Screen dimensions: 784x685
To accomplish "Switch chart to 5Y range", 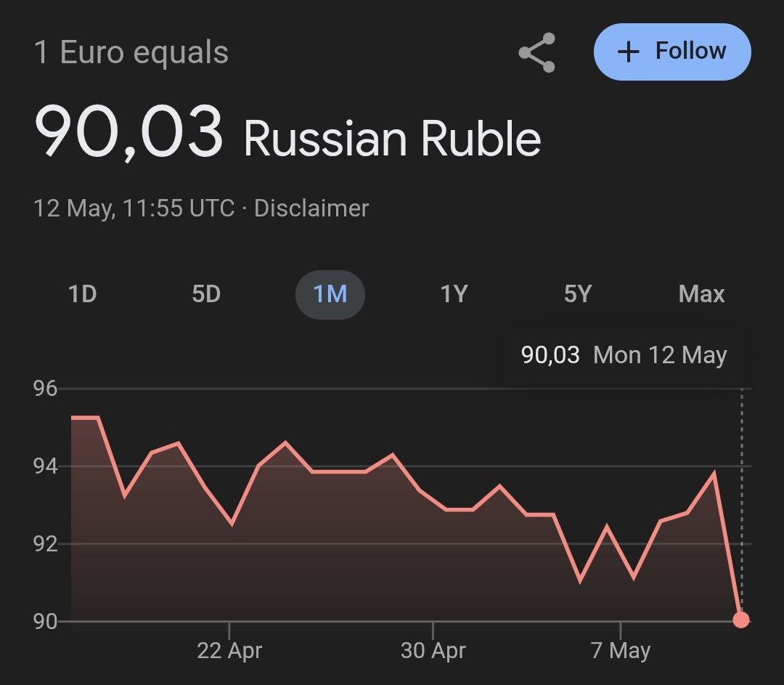I will (578, 294).
